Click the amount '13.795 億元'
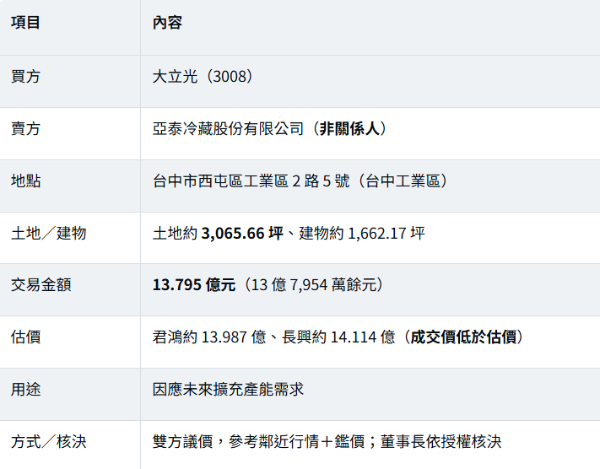This screenshot has width=600, height=469. click(194, 285)
